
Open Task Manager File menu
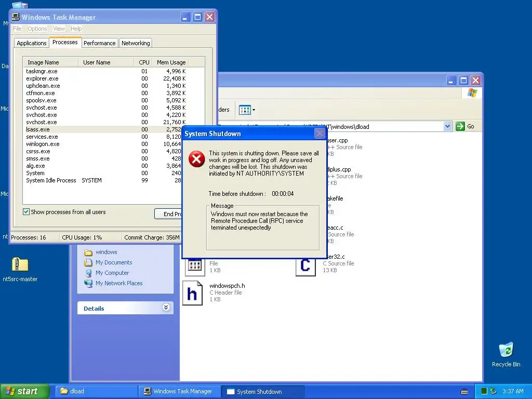coord(17,29)
